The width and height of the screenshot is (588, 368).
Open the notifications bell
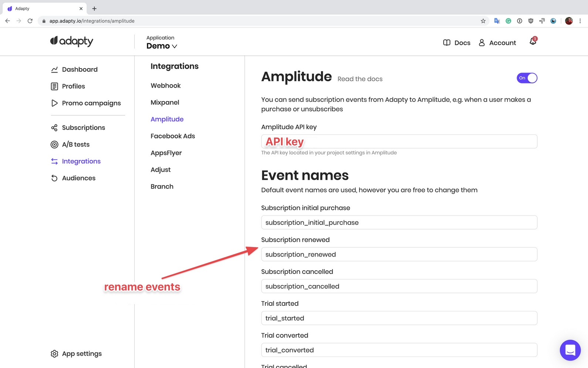point(533,41)
